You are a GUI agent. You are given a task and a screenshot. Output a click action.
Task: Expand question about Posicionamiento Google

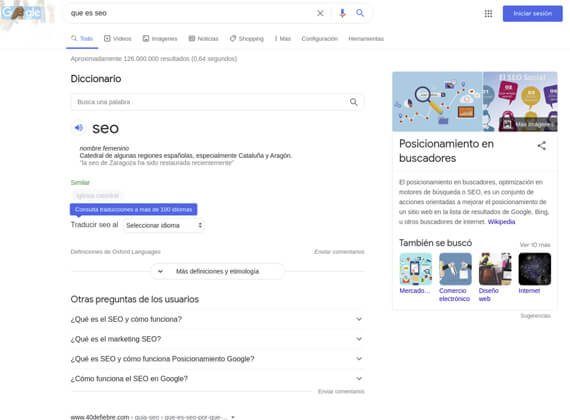click(217, 359)
